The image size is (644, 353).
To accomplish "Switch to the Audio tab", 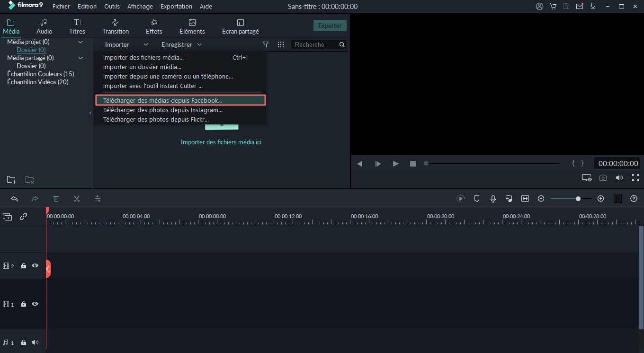I will click(44, 27).
